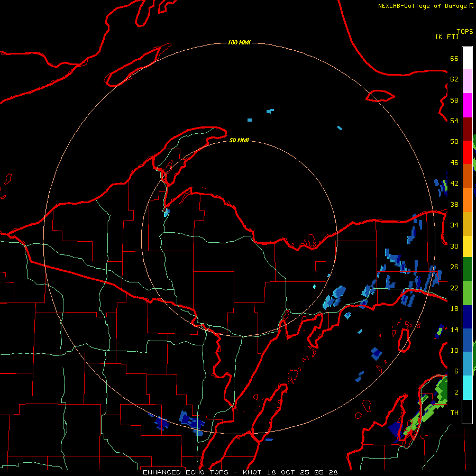Click the 34 legend value

454,225
